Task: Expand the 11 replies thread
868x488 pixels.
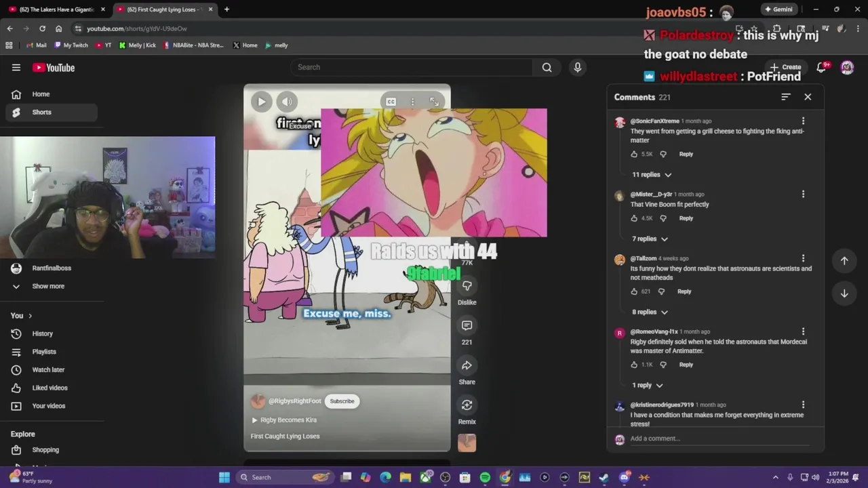Action: point(652,175)
